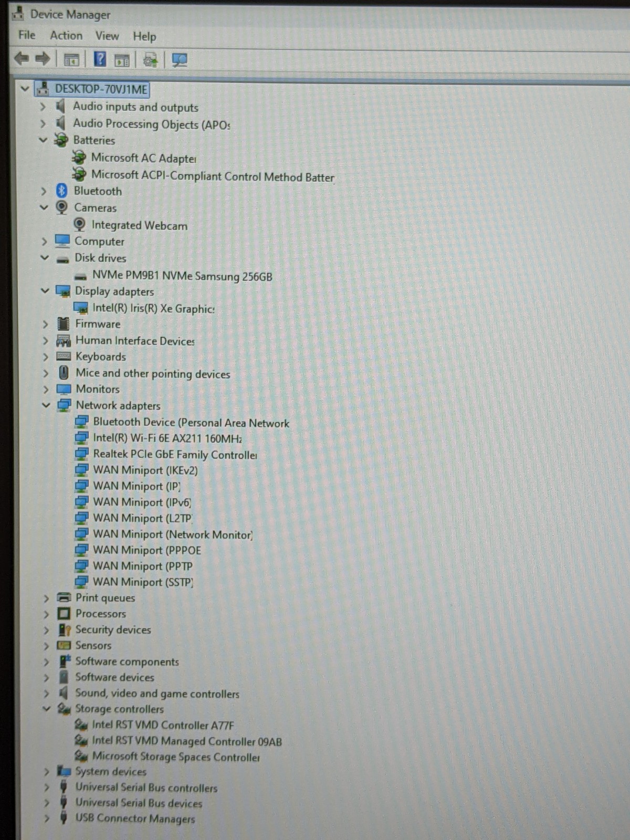
Task: Select NVMe PM9B1 Samsung 256GB disk
Action: tap(182, 276)
